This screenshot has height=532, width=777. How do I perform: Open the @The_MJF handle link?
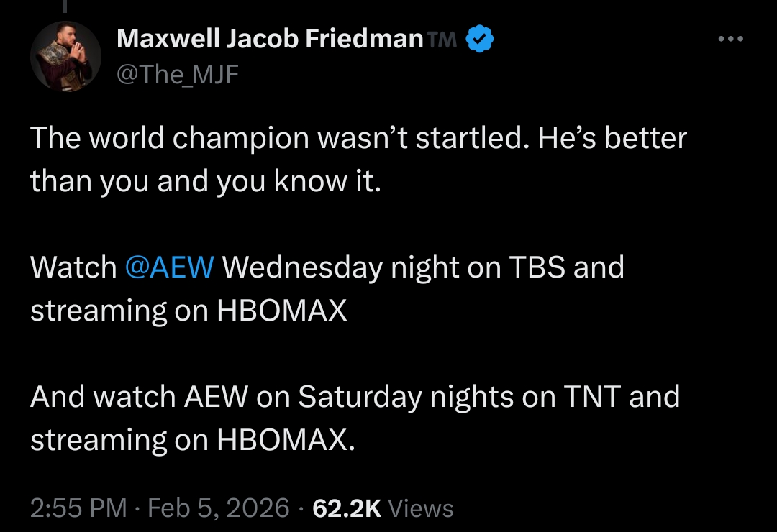pos(177,73)
